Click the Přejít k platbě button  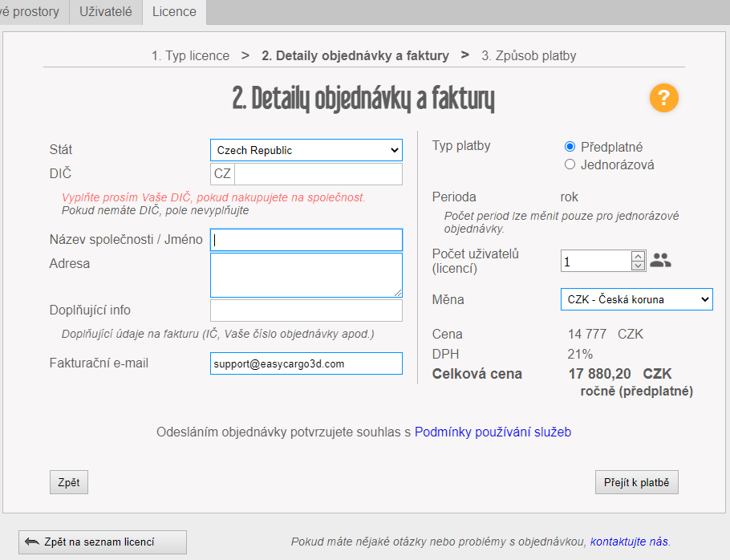(637, 482)
